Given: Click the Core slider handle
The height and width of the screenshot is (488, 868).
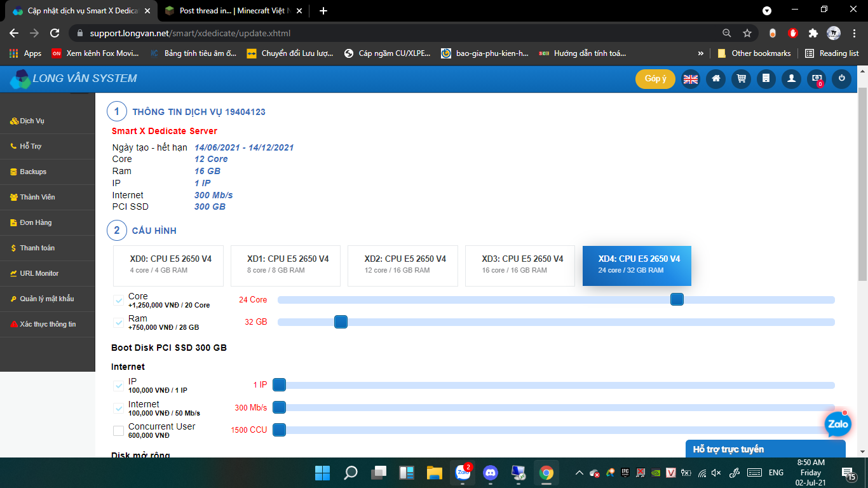Looking at the screenshot, I should pos(677,299).
